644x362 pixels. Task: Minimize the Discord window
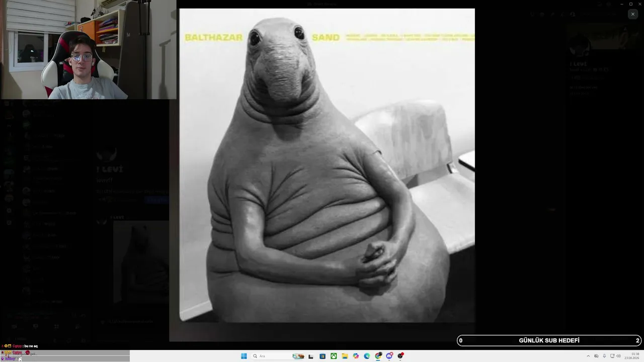[622, 4]
